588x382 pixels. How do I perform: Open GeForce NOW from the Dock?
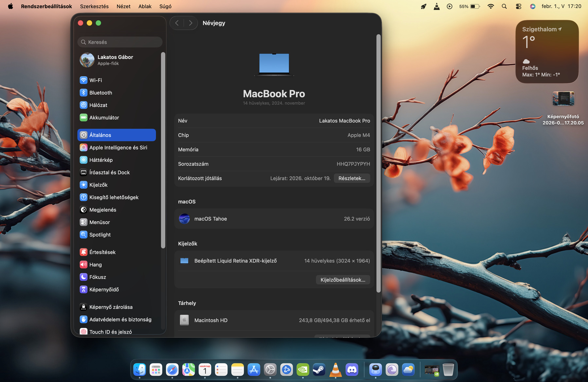(303, 370)
